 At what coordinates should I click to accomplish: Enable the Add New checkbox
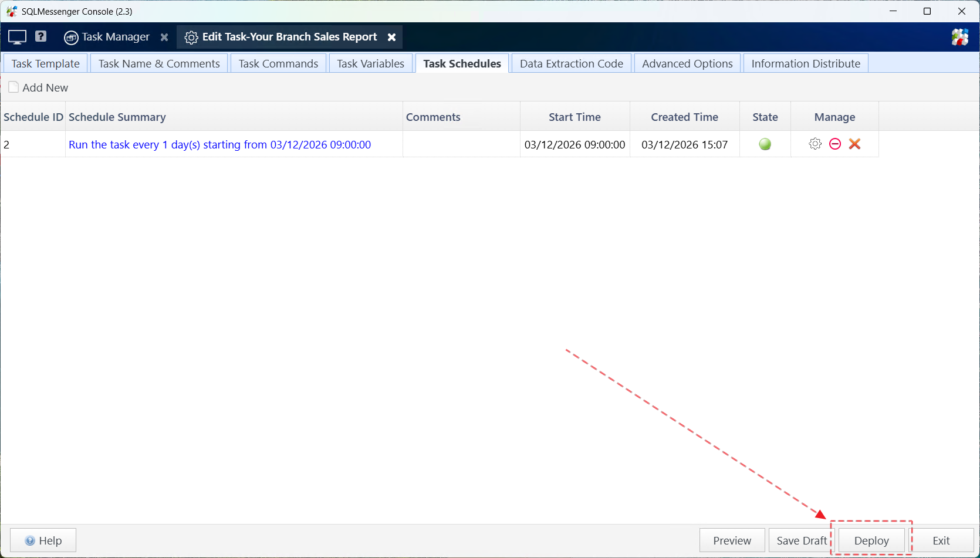(13, 87)
